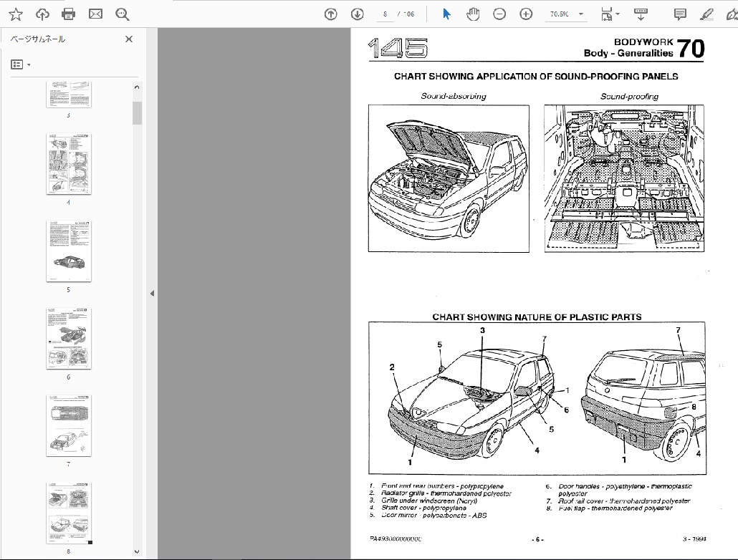Click the thumbnail panel scrollbar handle
Screen dimensions: 738x560
tap(137, 113)
